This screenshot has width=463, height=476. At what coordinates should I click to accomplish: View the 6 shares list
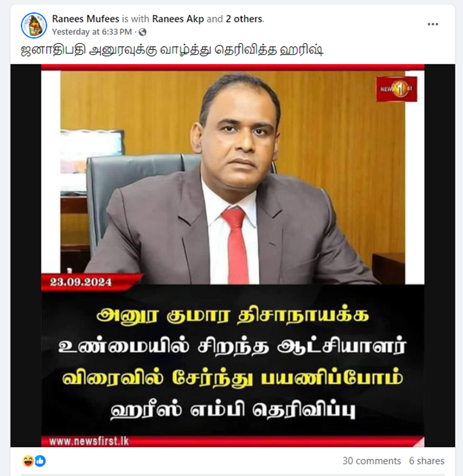click(427, 461)
